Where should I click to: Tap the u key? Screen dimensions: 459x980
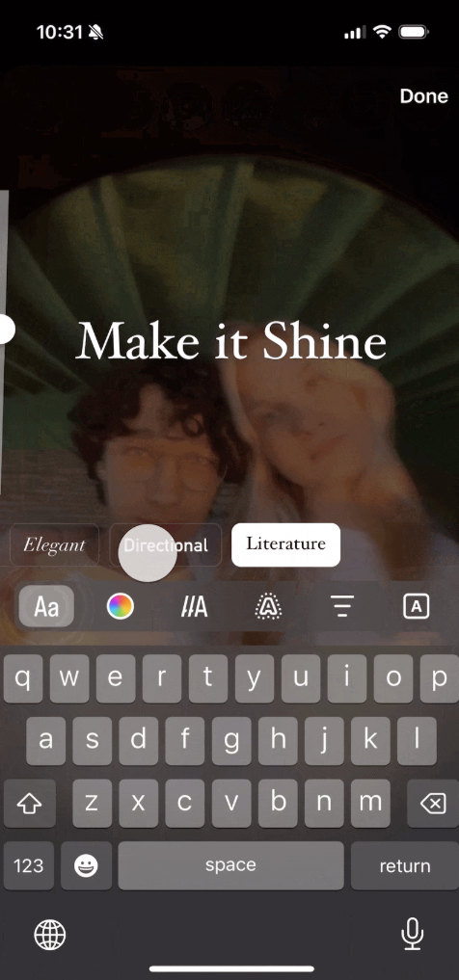pyautogui.click(x=300, y=678)
